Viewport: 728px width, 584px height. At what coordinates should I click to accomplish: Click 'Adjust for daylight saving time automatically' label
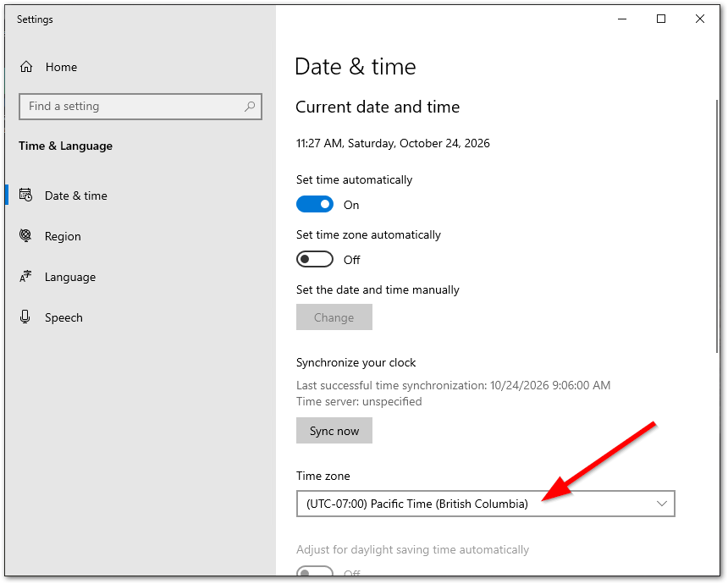tap(413, 549)
